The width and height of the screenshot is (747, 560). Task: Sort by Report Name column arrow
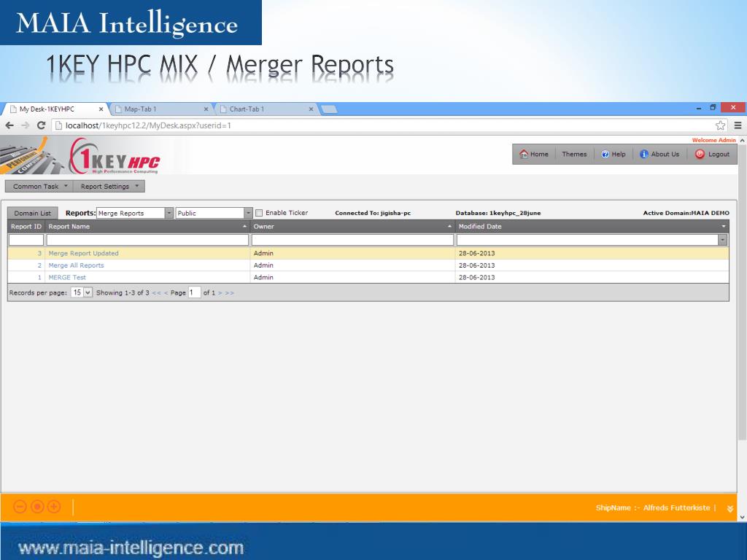coord(244,227)
